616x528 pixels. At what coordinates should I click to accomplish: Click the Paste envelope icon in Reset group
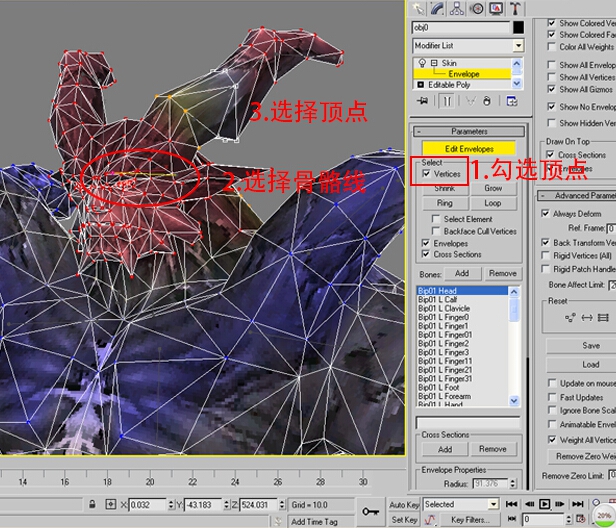570,317
